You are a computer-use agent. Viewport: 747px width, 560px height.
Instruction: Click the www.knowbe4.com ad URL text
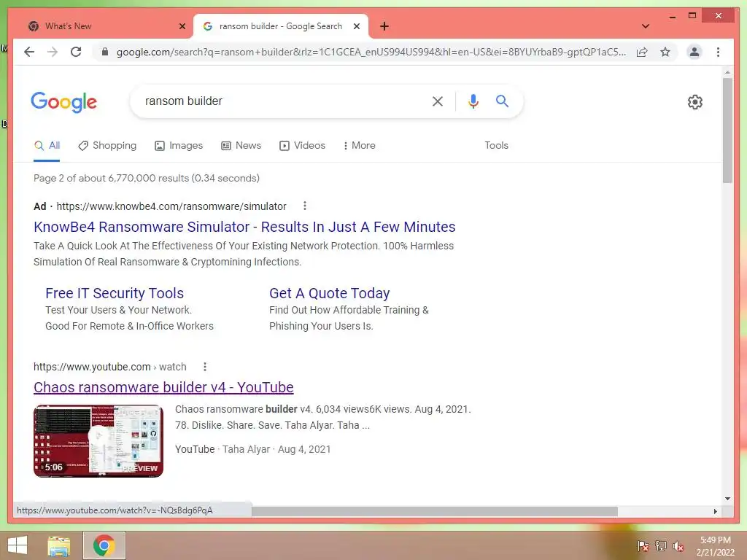(x=171, y=206)
